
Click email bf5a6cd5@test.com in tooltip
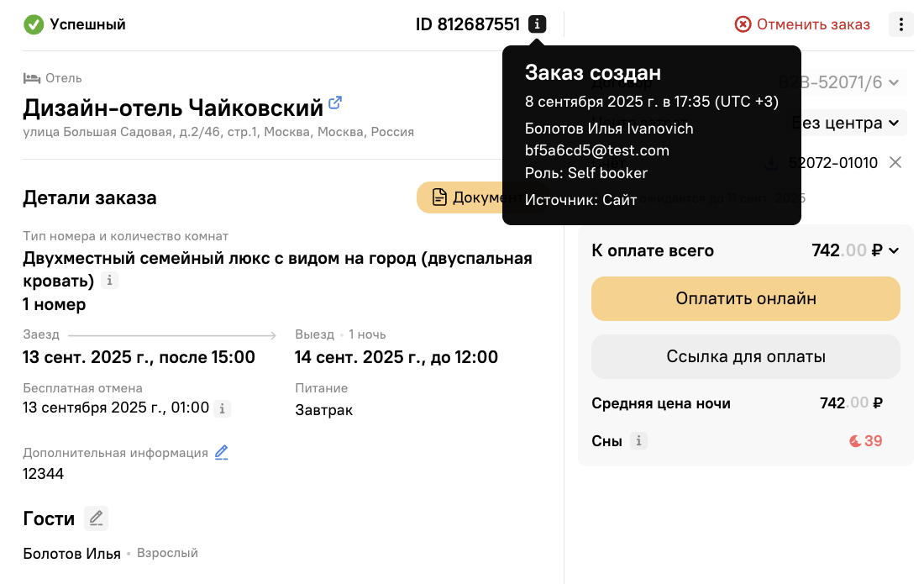pos(597,151)
